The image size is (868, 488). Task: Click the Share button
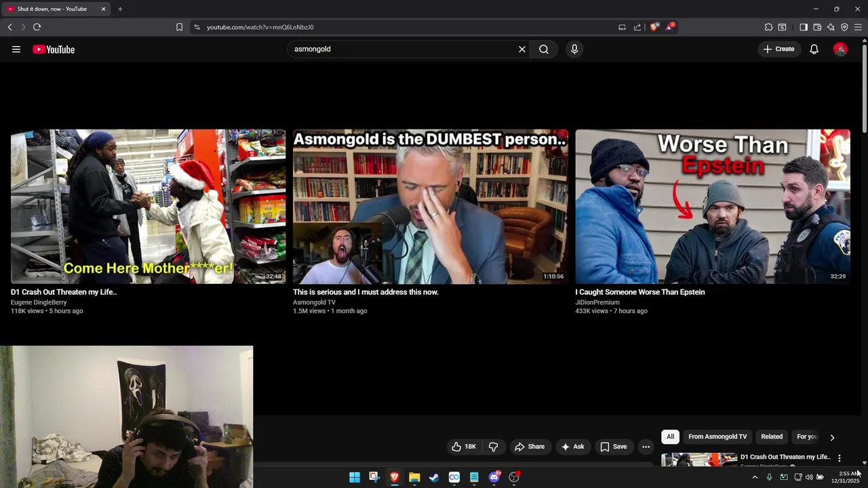(530, 447)
